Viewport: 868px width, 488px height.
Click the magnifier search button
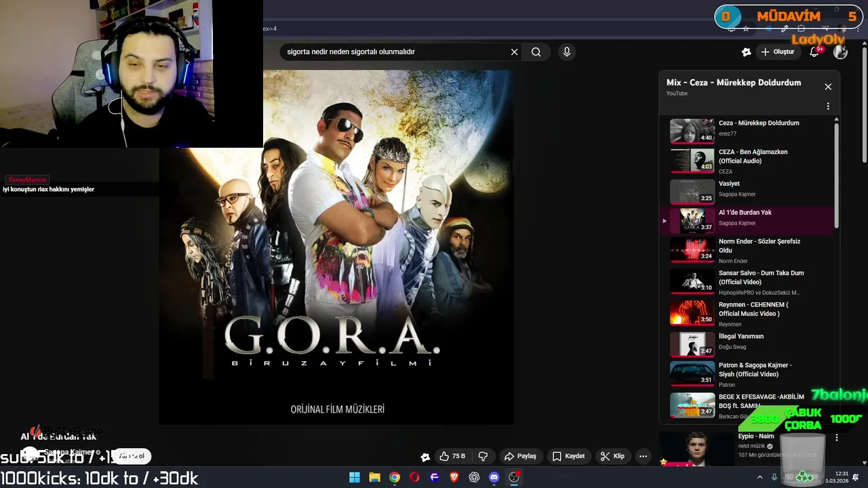coord(536,52)
